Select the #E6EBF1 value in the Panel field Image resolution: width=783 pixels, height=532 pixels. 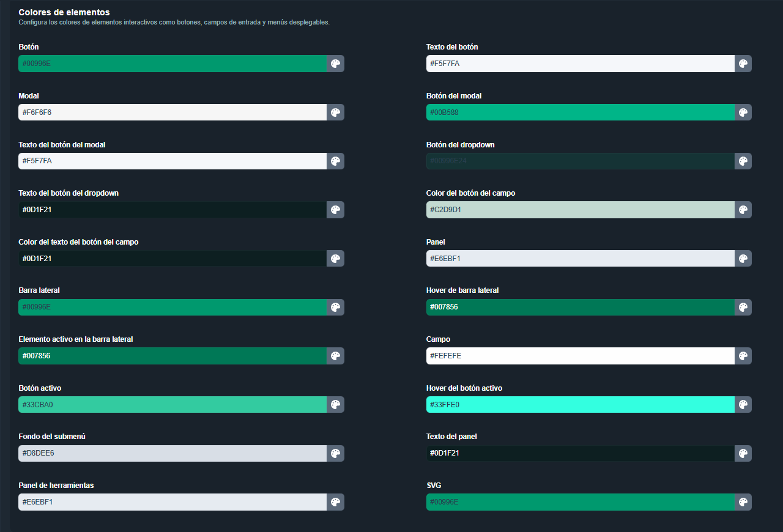(x=580, y=258)
